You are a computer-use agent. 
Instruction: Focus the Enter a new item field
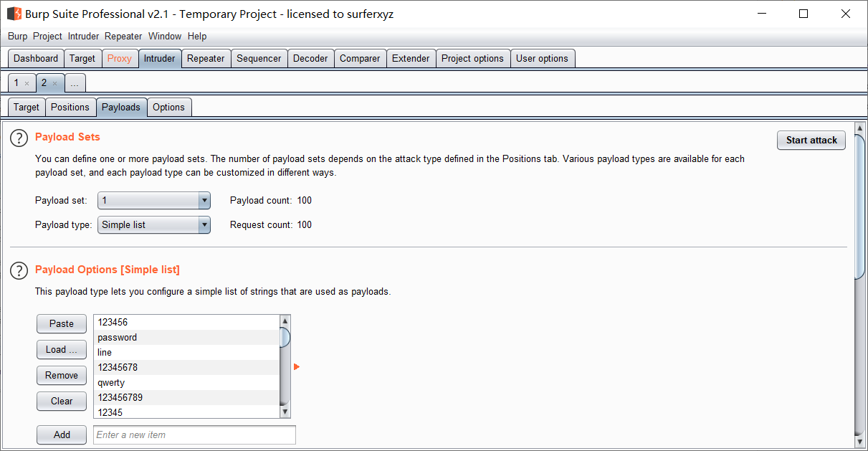point(194,435)
